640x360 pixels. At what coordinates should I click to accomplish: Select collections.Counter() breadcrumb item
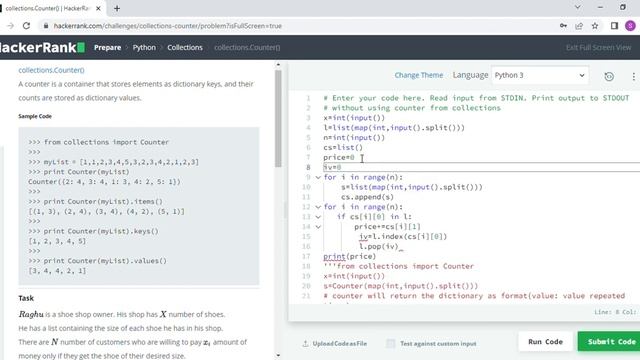247,47
